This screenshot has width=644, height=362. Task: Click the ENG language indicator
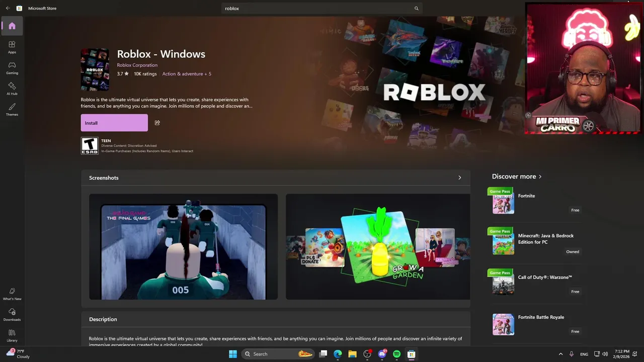tap(584, 354)
